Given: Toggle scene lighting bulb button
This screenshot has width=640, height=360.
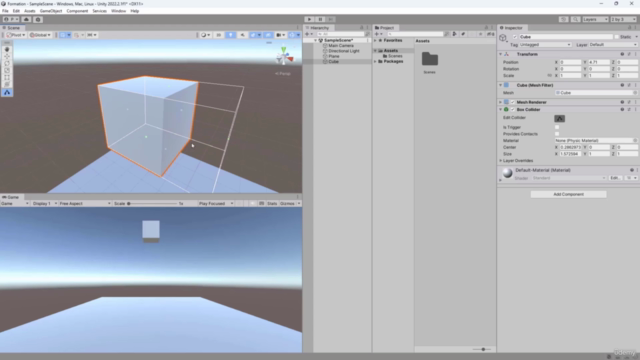Looking at the screenshot, I should (x=231, y=35).
